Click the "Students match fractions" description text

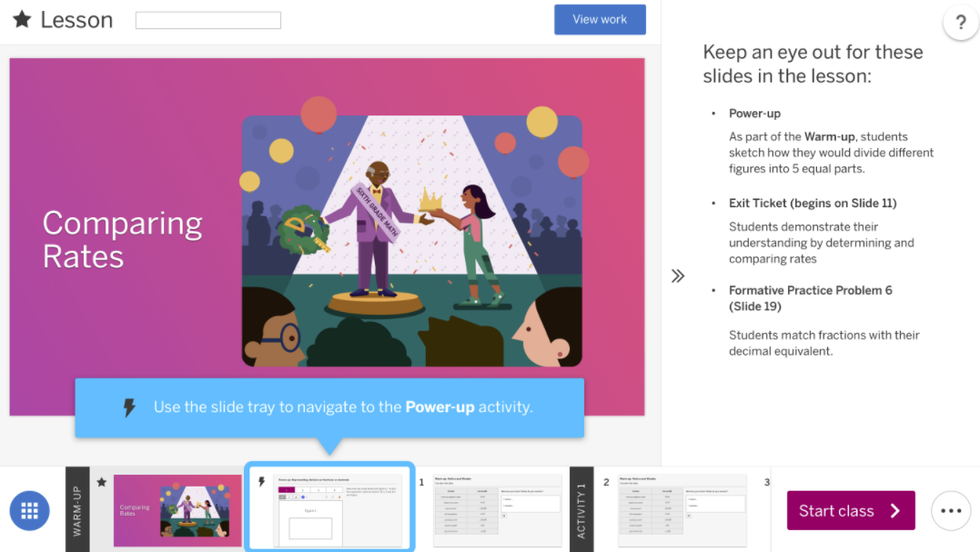[x=823, y=343]
